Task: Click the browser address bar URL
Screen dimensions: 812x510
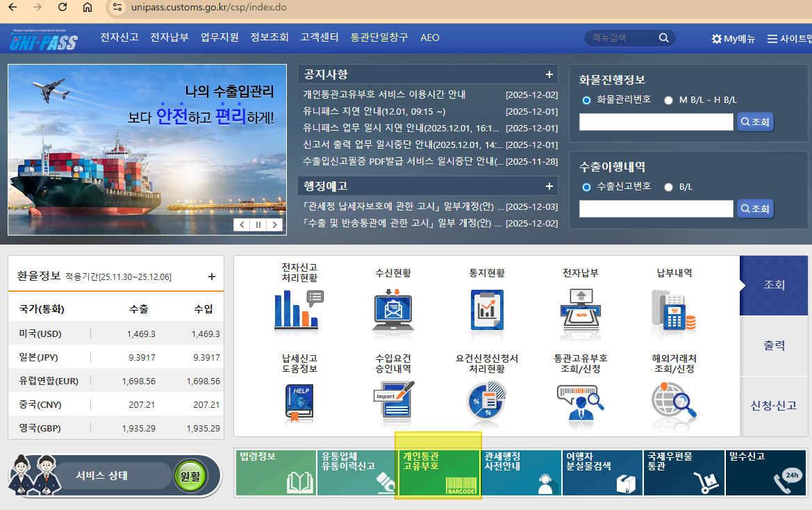Action: pyautogui.click(x=208, y=7)
